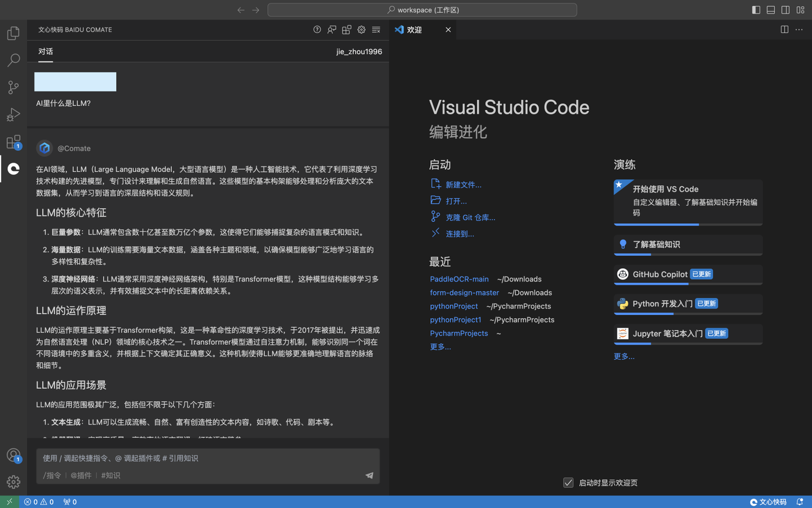Viewport: 812px width, 508px height.
Task: Click 克隆 Git 仓库... link
Action: 470,217
